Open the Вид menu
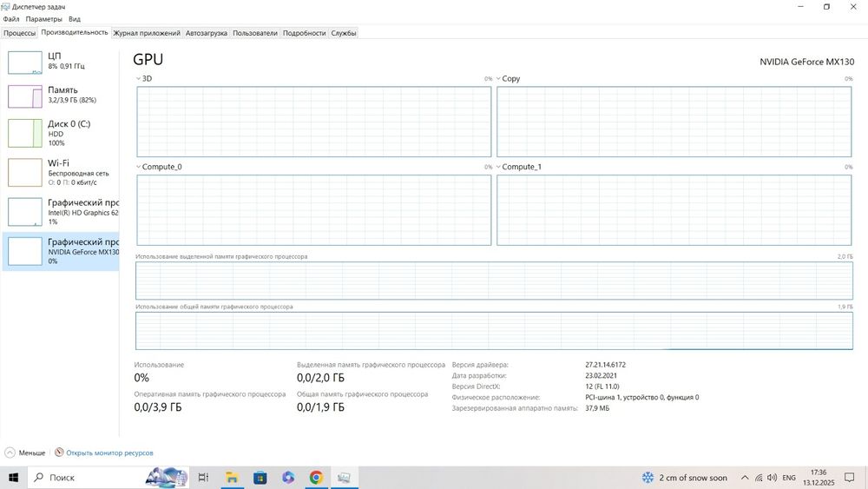The height and width of the screenshot is (489, 868). pos(74,19)
